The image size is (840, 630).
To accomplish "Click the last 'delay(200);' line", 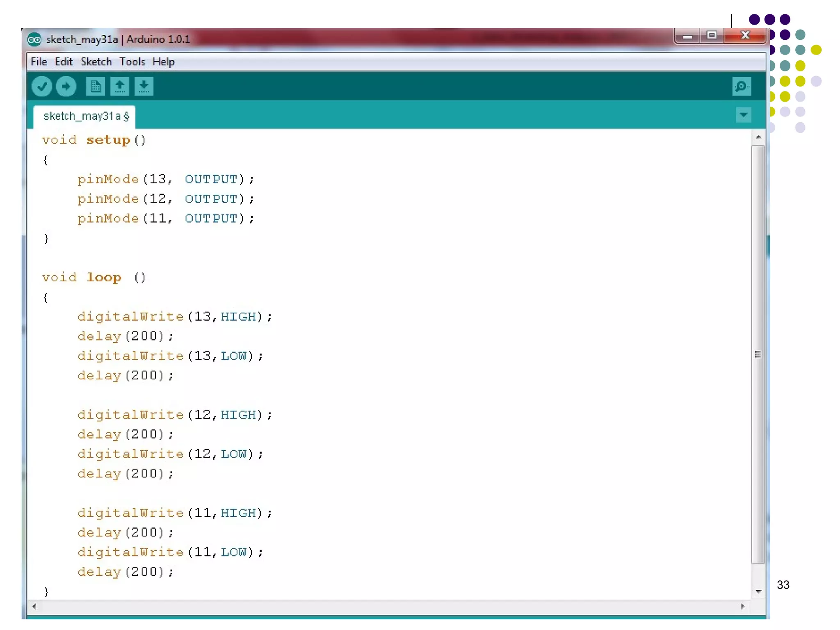I will [x=126, y=572].
